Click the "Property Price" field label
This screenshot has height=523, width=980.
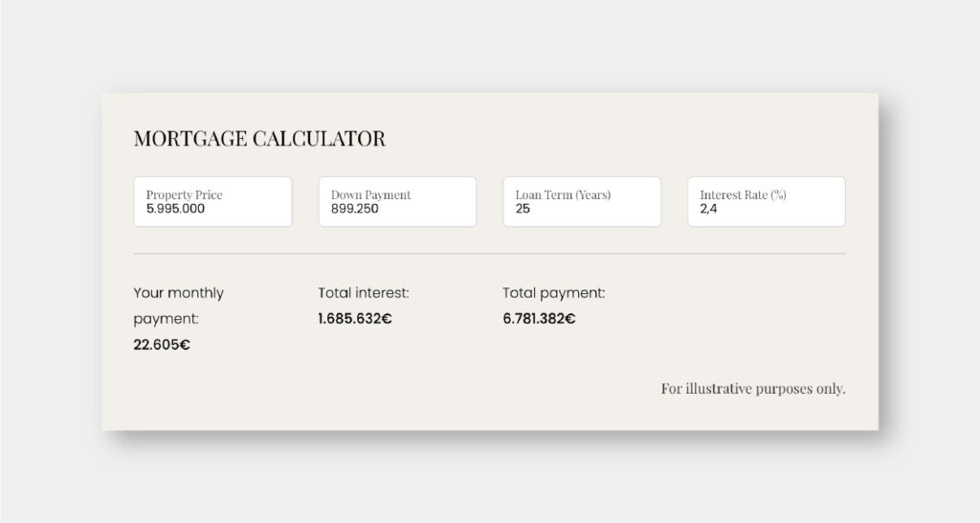point(184,194)
